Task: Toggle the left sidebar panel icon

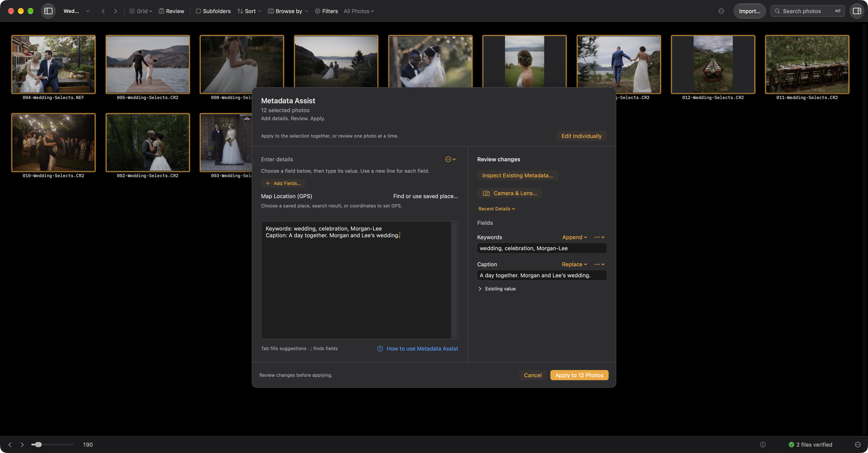Action: [48, 11]
